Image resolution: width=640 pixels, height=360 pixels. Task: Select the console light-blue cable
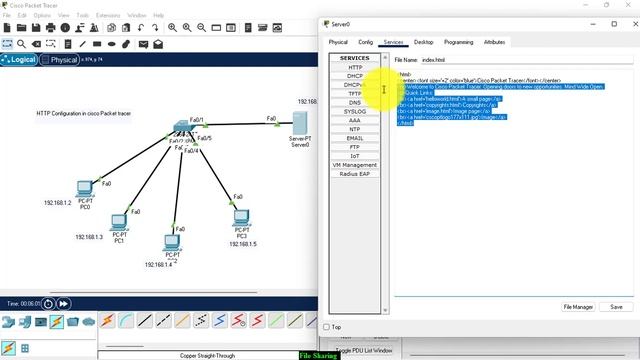tap(126, 321)
